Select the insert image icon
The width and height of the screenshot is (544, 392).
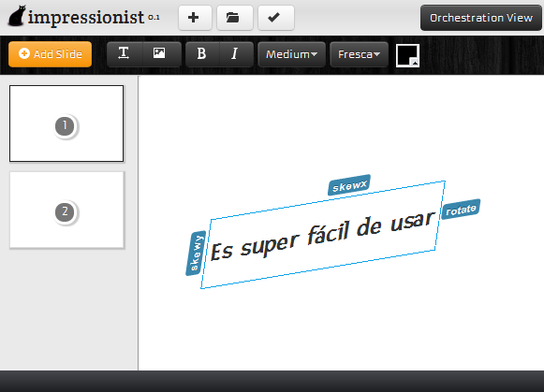point(160,54)
